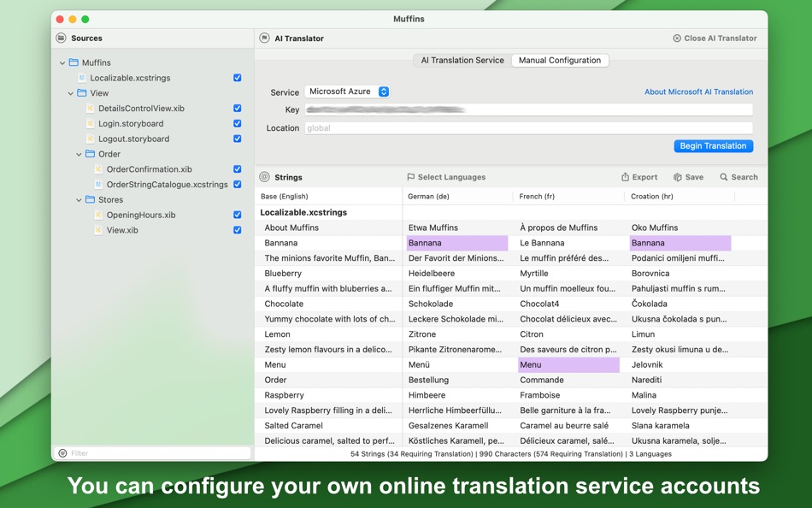
Task: Click the AI Translator flag icon
Action: click(265, 38)
